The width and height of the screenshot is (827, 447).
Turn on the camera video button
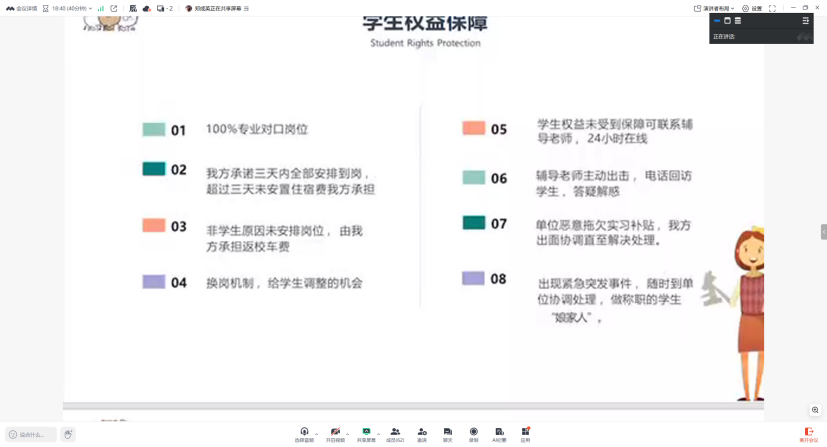[x=335, y=433]
